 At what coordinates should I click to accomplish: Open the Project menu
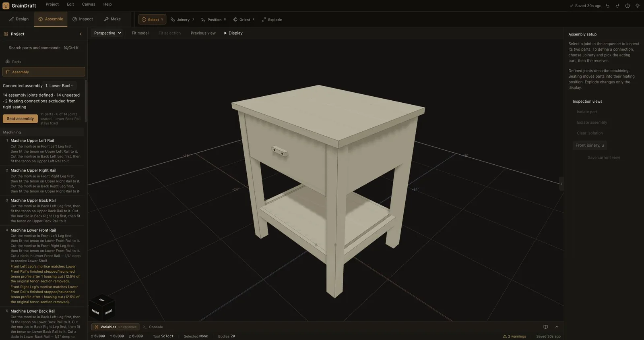click(52, 4)
